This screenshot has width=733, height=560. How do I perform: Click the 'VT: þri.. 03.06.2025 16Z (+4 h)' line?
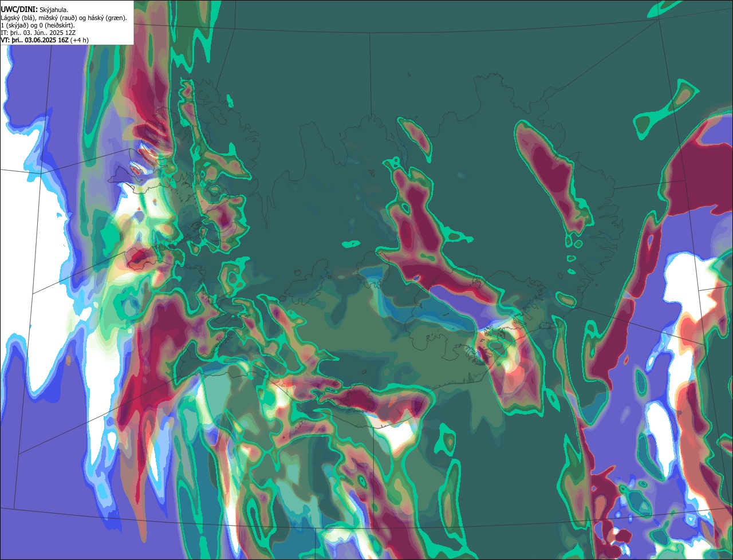(x=45, y=40)
